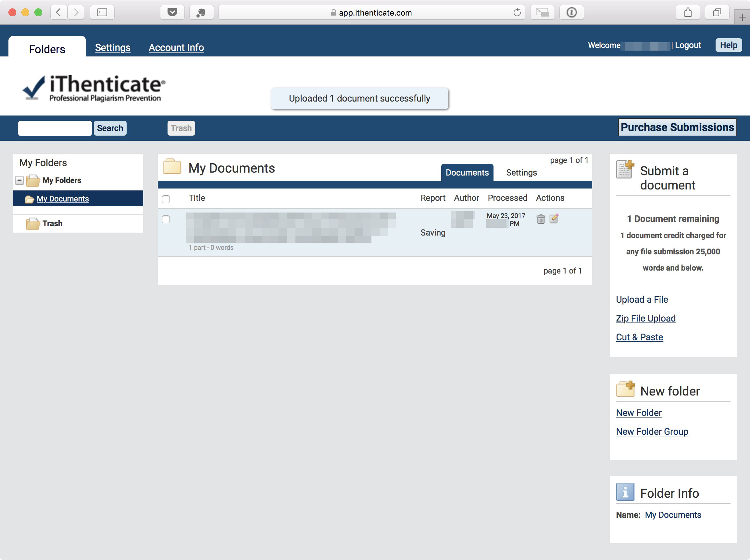Click the edit document pencil icon
This screenshot has height=560, width=750.
(554, 218)
